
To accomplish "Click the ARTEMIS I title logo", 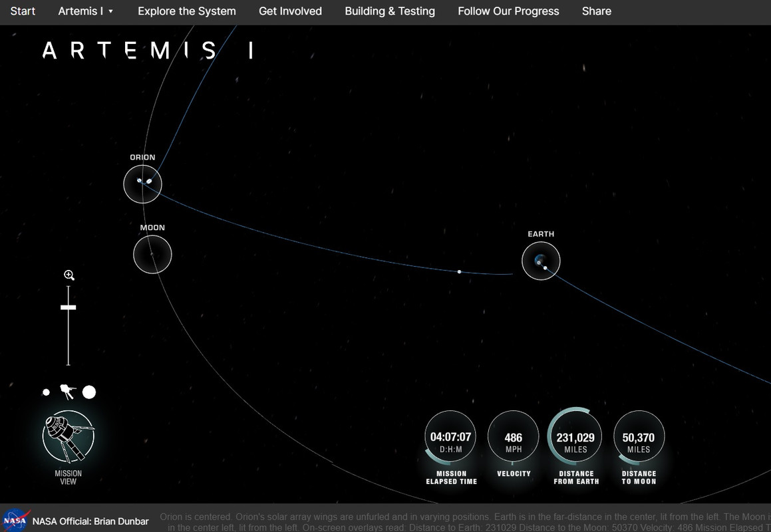I will coord(148,50).
